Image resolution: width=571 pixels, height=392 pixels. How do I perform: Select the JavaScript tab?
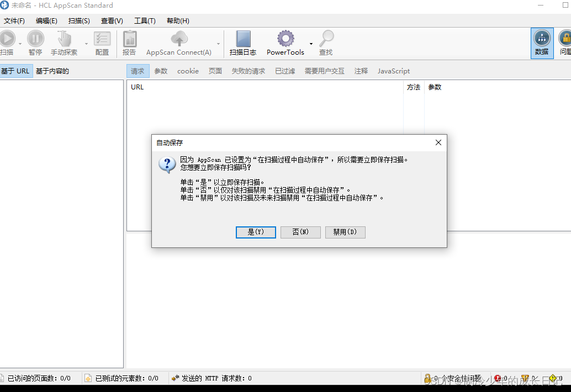click(x=393, y=71)
